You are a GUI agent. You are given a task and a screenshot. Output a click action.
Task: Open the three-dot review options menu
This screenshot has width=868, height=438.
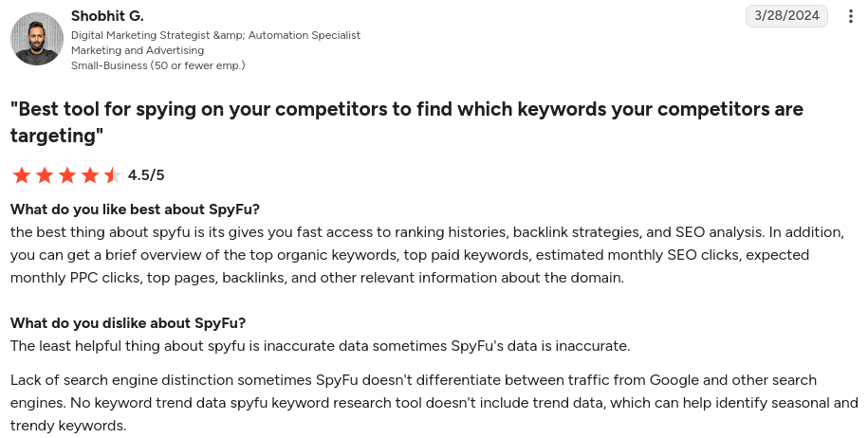tap(850, 16)
